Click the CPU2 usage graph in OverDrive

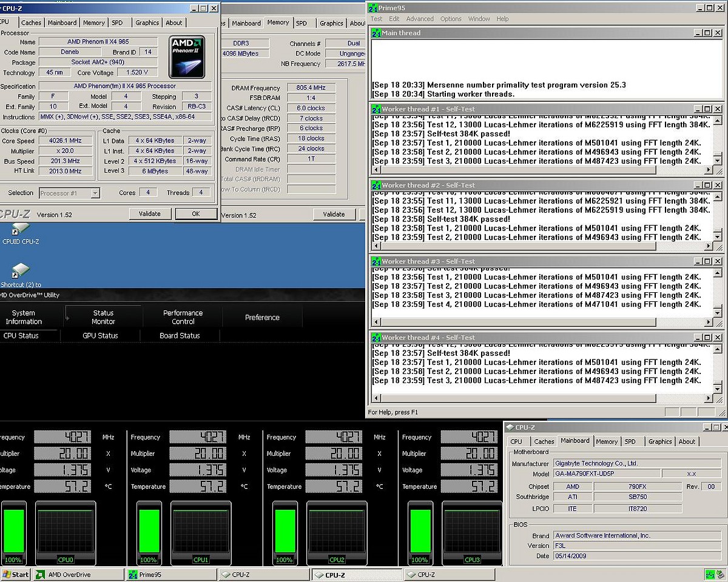pyautogui.click(x=337, y=533)
